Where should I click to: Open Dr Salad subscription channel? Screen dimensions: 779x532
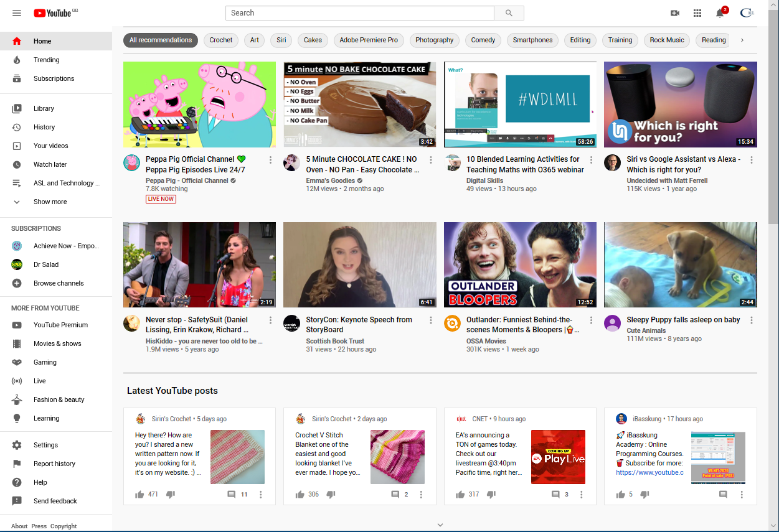pyautogui.click(x=56, y=264)
